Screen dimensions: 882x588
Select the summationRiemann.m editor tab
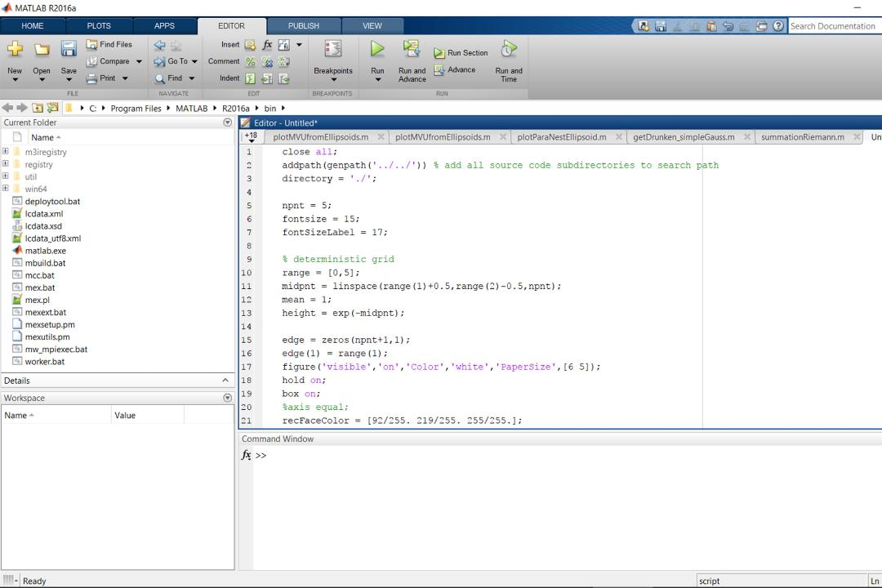pos(802,136)
